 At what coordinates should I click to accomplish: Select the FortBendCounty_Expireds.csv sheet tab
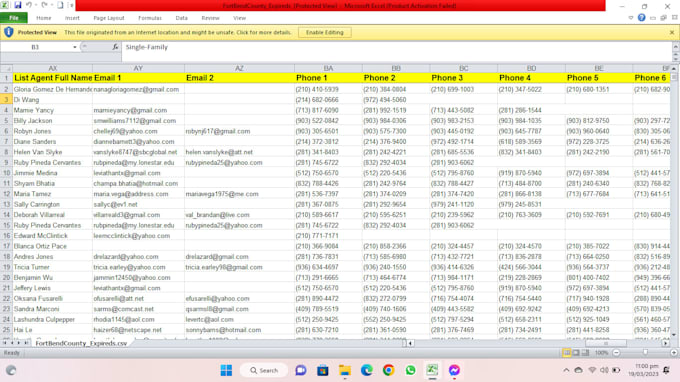coord(81,343)
